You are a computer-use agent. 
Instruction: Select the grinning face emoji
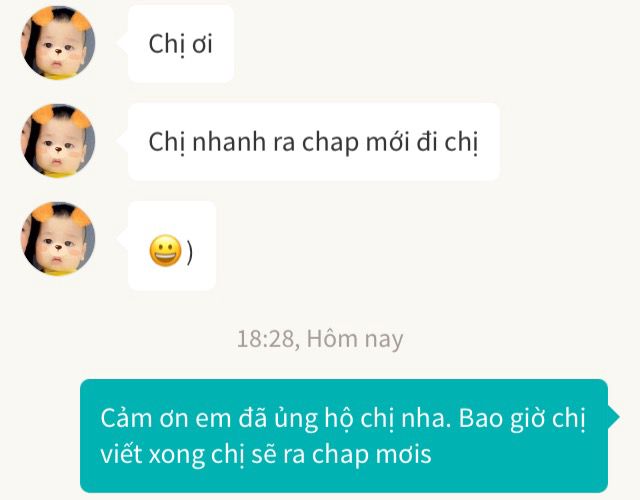click(x=165, y=251)
